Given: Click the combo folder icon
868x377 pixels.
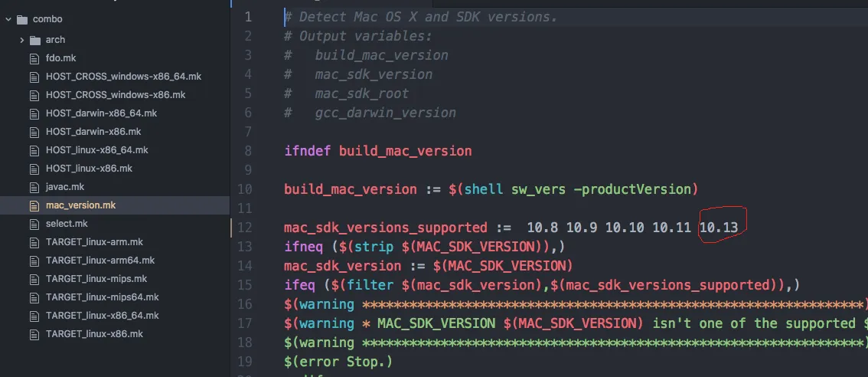Looking at the screenshot, I should click(x=21, y=19).
